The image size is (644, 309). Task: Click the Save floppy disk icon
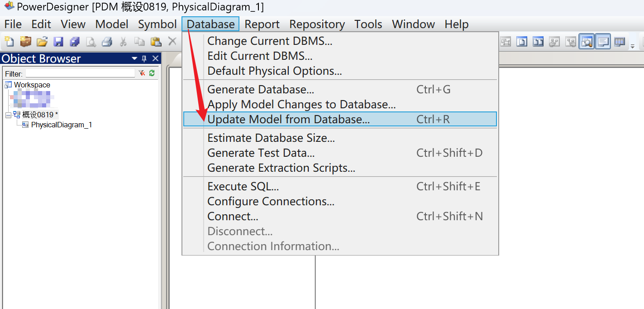point(58,42)
